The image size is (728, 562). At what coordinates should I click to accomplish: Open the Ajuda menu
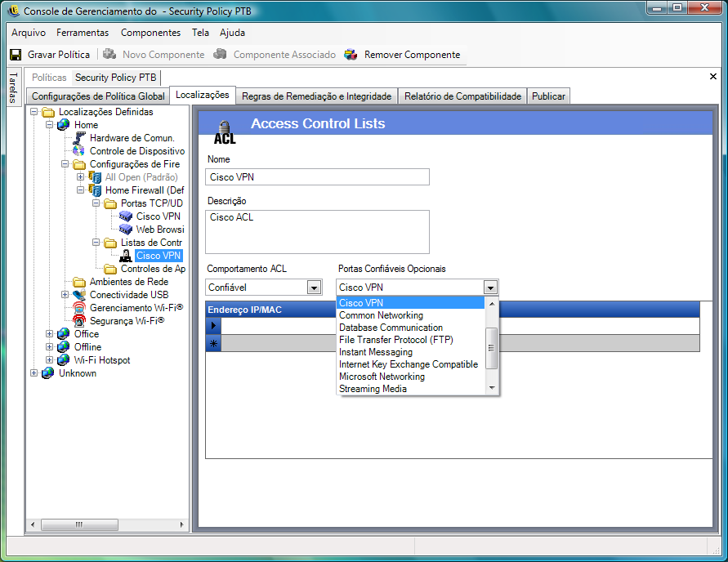233,33
